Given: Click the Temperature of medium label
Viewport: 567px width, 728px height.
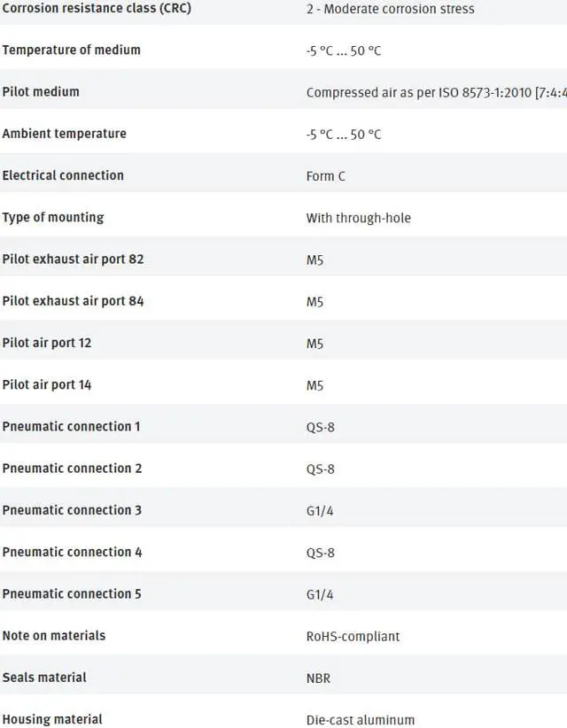Looking at the screenshot, I should (71, 50).
